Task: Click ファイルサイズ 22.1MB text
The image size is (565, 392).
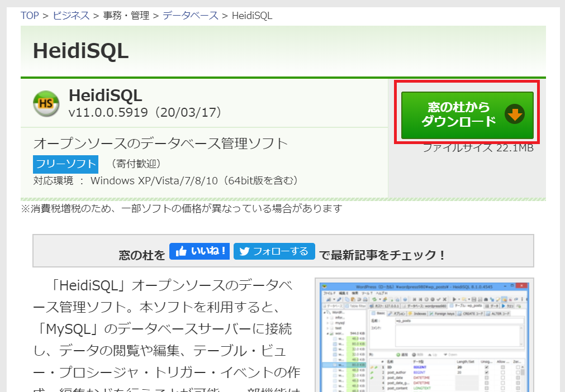Action: 478,147
